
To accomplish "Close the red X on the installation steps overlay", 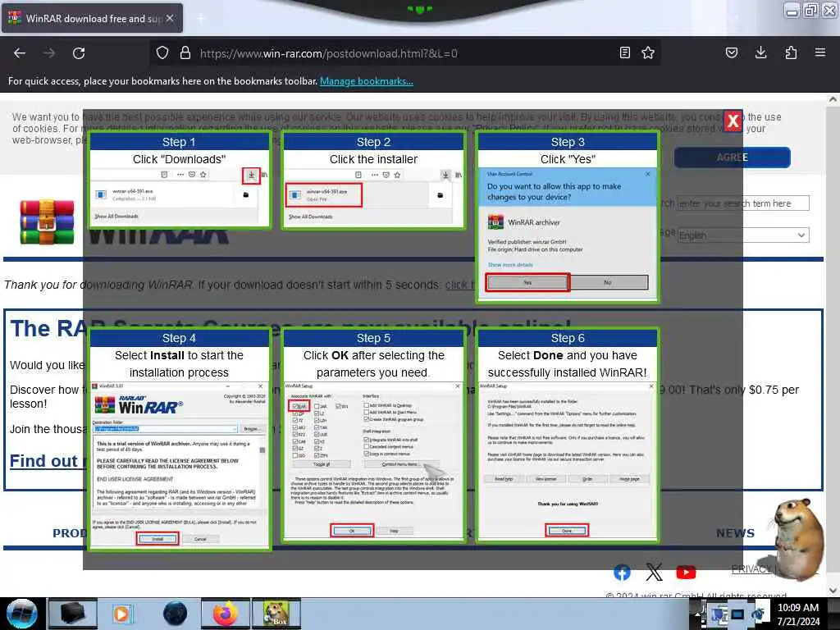I will [733, 121].
